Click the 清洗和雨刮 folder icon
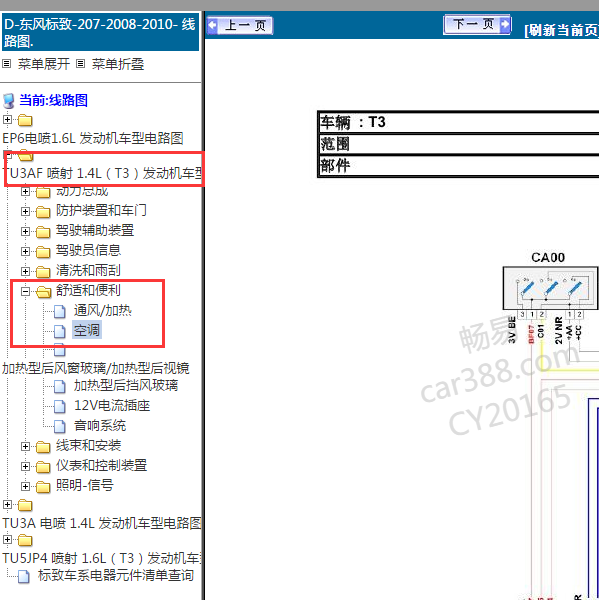The height and width of the screenshot is (600, 599). click(x=43, y=272)
